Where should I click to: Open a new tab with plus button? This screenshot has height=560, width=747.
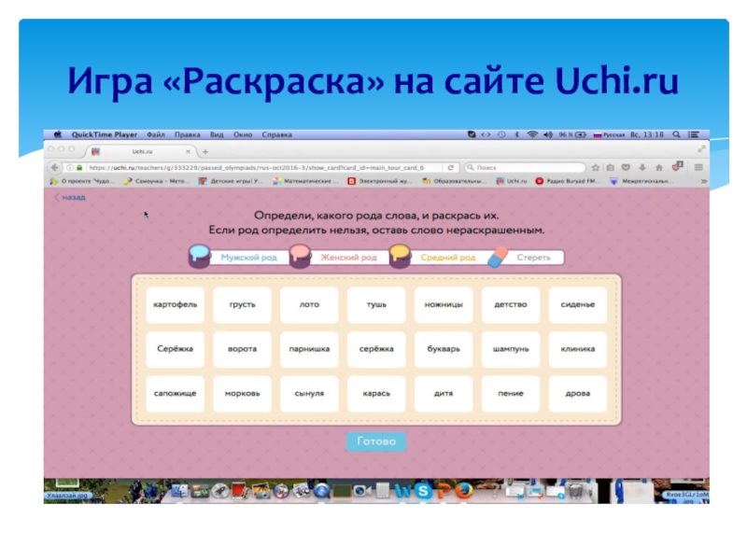(205, 152)
